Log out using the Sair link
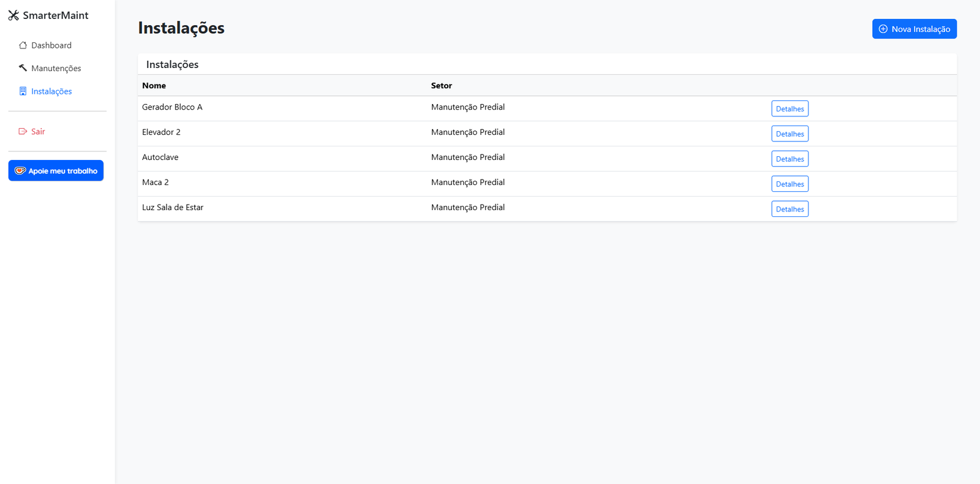 pos(38,131)
